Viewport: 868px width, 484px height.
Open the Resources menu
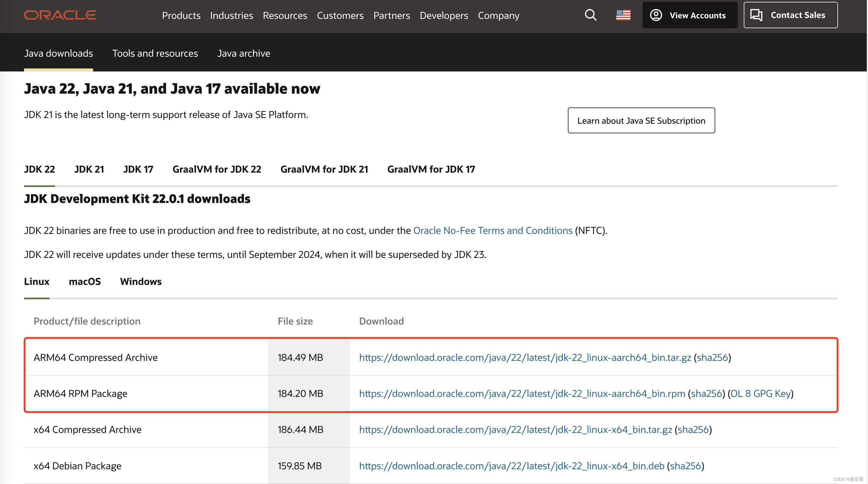pos(285,16)
